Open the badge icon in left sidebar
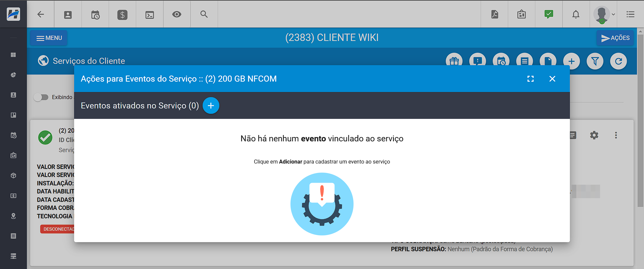 pos(13,155)
